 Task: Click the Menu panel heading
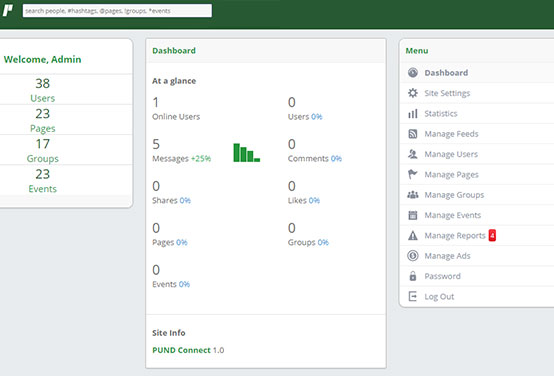point(417,51)
